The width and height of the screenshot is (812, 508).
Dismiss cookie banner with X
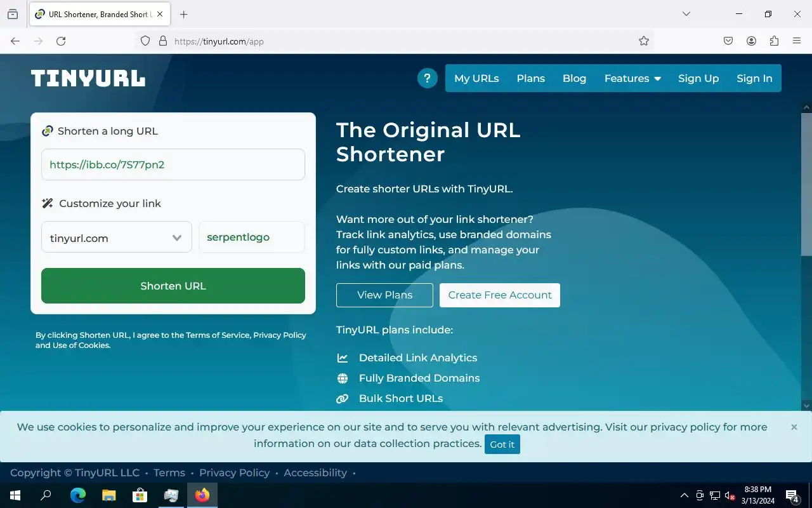(794, 427)
